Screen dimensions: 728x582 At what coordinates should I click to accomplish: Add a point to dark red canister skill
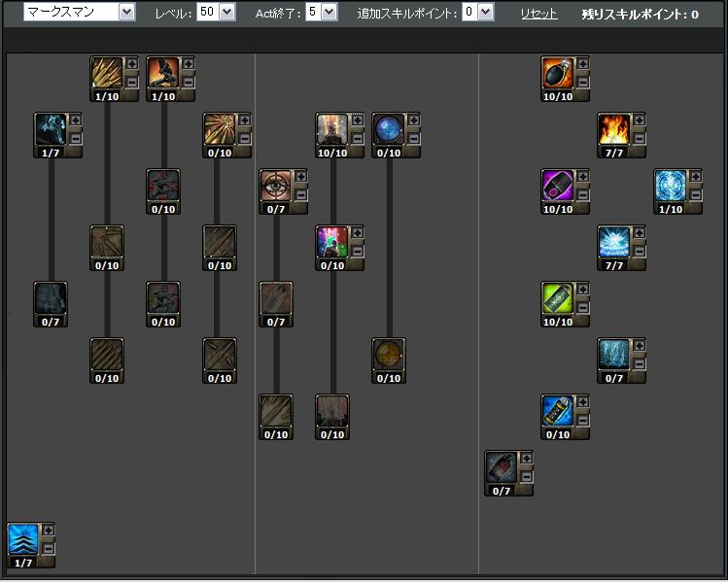coord(526,458)
